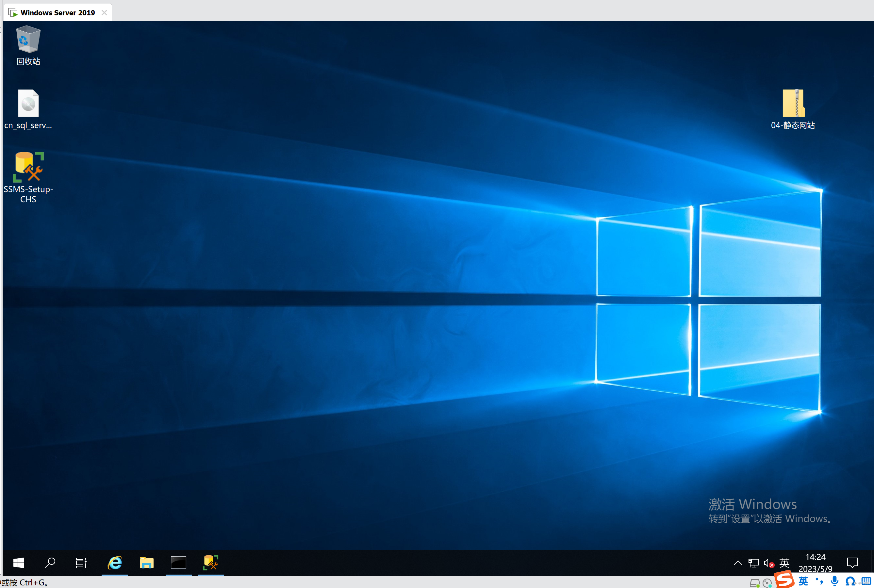Open the Action Center notifications
The height and width of the screenshot is (588, 874).
(852, 563)
